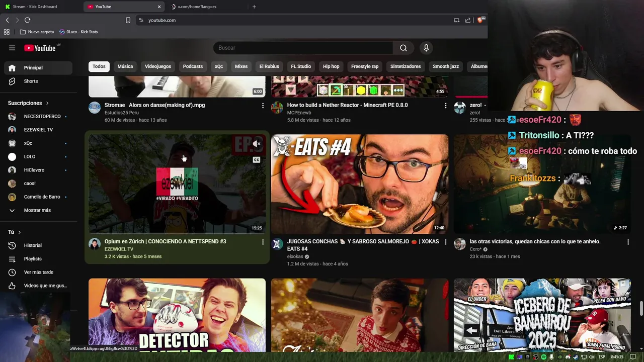Open Playlists in the sidebar
This screenshot has height=362, width=644.
pyautogui.click(x=38, y=259)
